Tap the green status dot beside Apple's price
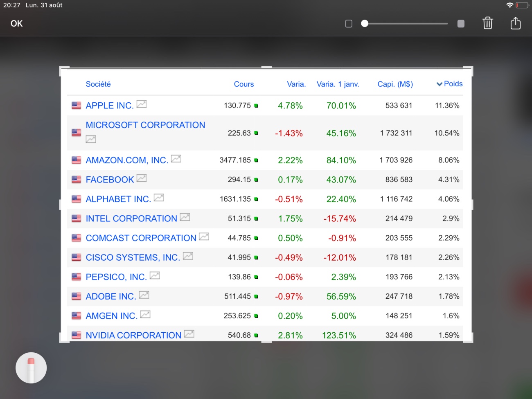This screenshot has width=532, height=399. (256, 106)
